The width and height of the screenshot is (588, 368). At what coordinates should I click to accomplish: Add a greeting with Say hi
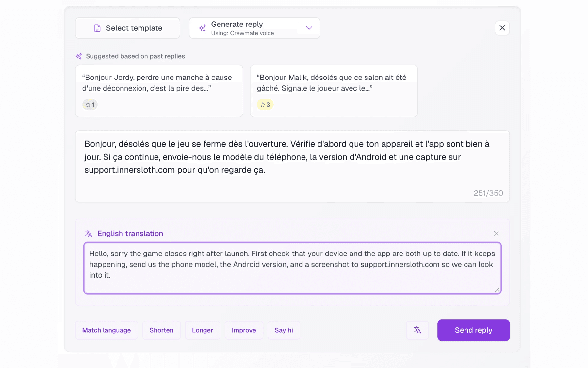[284, 330]
